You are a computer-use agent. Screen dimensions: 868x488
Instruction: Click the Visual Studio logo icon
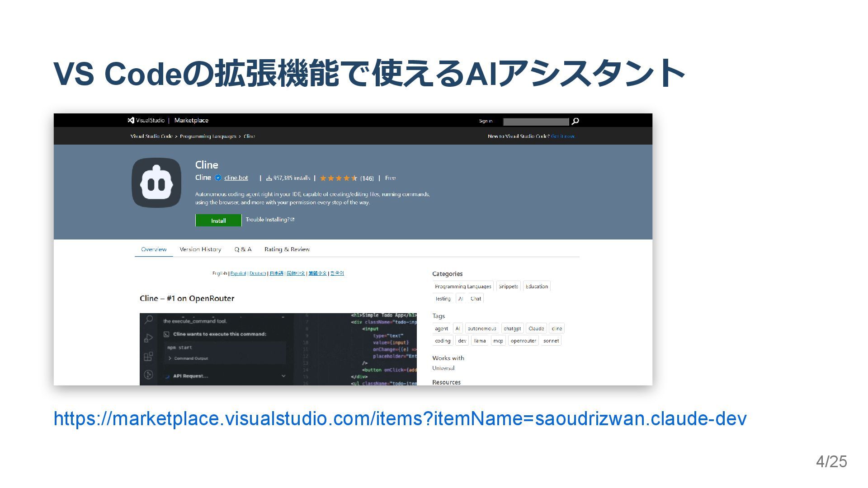click(x=131, y=120)
